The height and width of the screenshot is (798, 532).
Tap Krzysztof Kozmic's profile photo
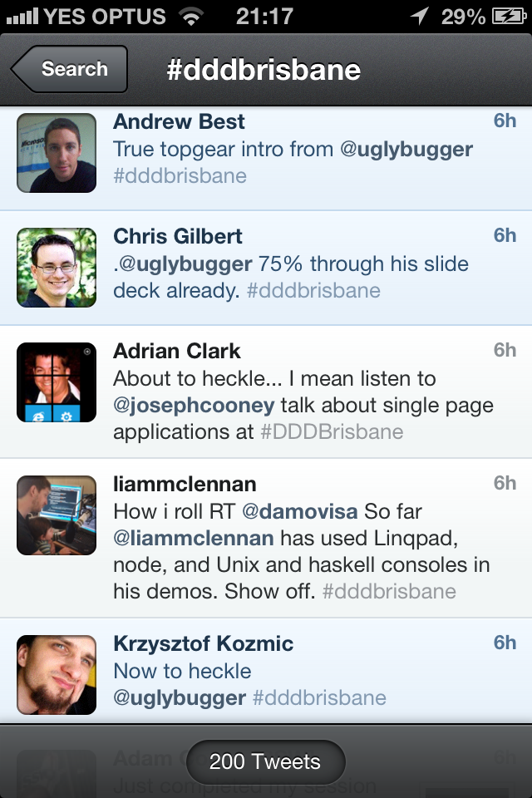(57, 675)
